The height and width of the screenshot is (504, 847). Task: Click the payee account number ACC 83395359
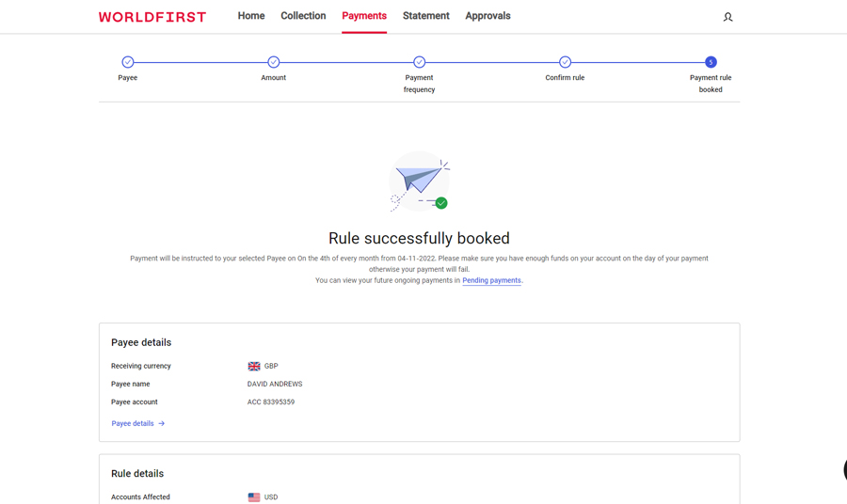pos(271,402)
